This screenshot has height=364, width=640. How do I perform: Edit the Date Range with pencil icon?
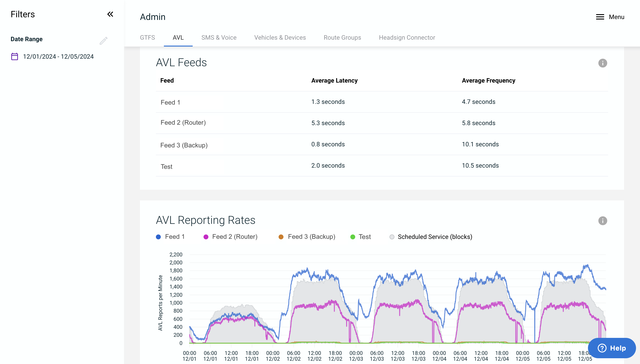[103, 41]
